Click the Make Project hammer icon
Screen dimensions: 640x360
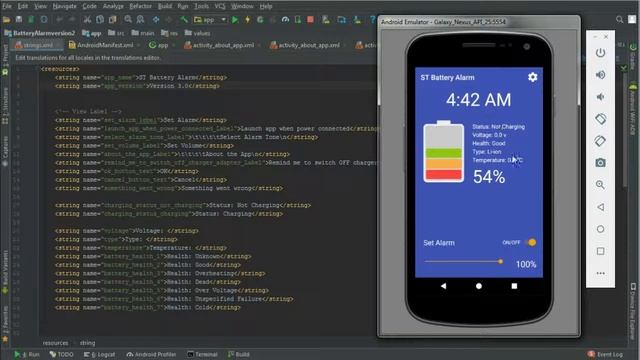click(x=184, y=19)
